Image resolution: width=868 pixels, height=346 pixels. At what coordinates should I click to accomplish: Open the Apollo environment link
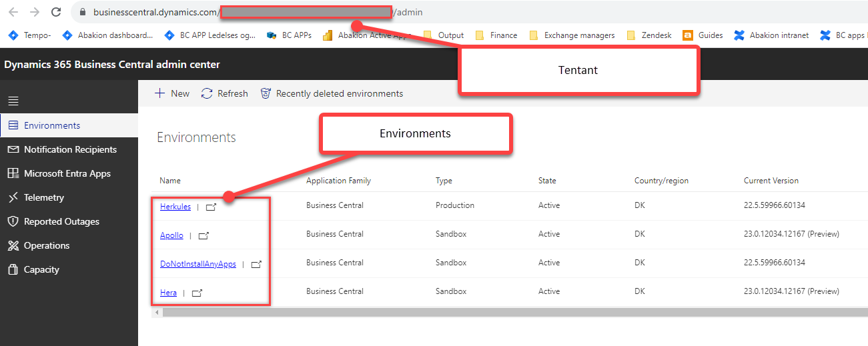[171, 235]
